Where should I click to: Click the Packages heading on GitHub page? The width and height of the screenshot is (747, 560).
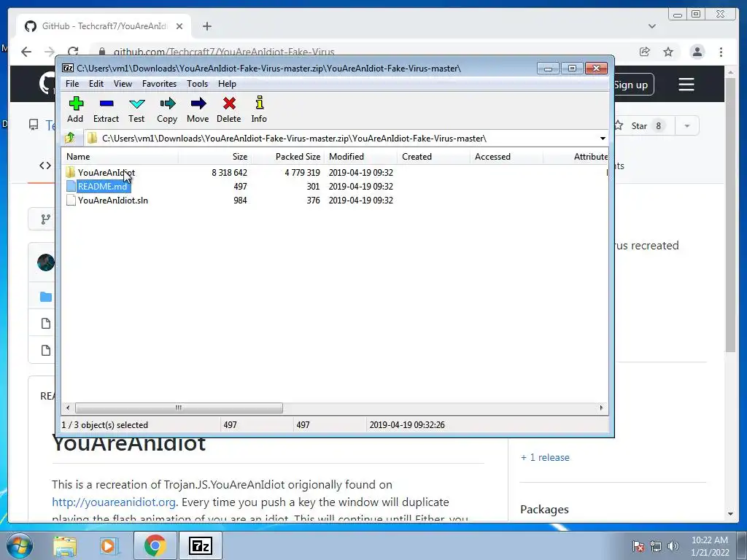point(544,509)
